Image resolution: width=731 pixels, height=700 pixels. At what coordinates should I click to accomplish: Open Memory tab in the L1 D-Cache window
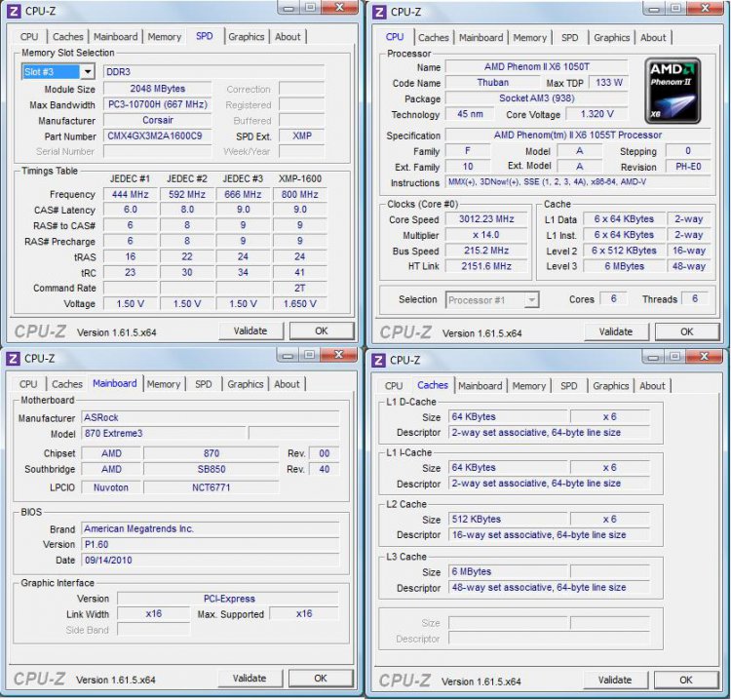[x=528, y=386]
